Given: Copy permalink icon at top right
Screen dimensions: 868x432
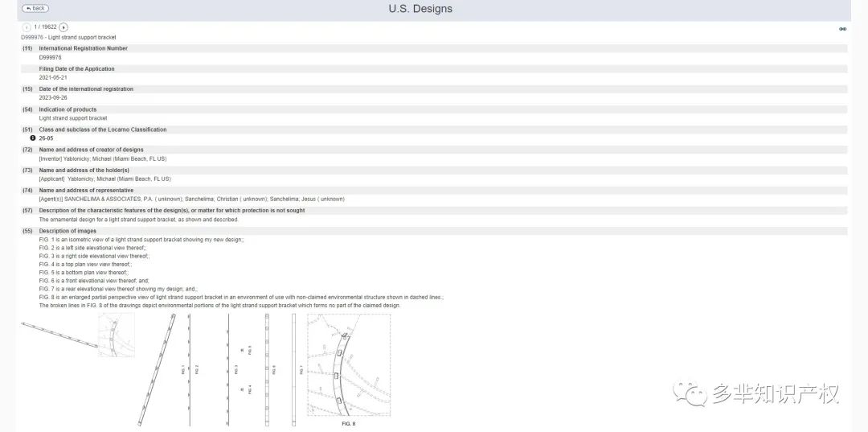Looking at the screenshot, I should (842, 29).
